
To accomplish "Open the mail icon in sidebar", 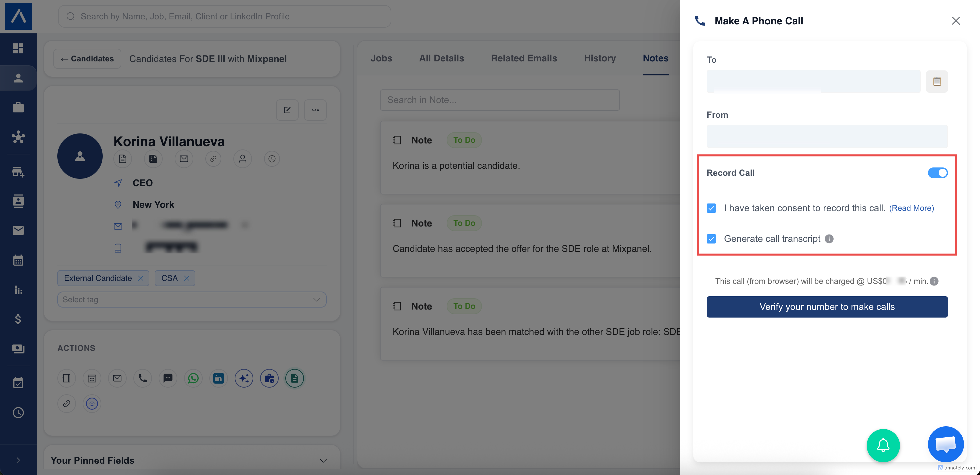I will click(18, 230).
